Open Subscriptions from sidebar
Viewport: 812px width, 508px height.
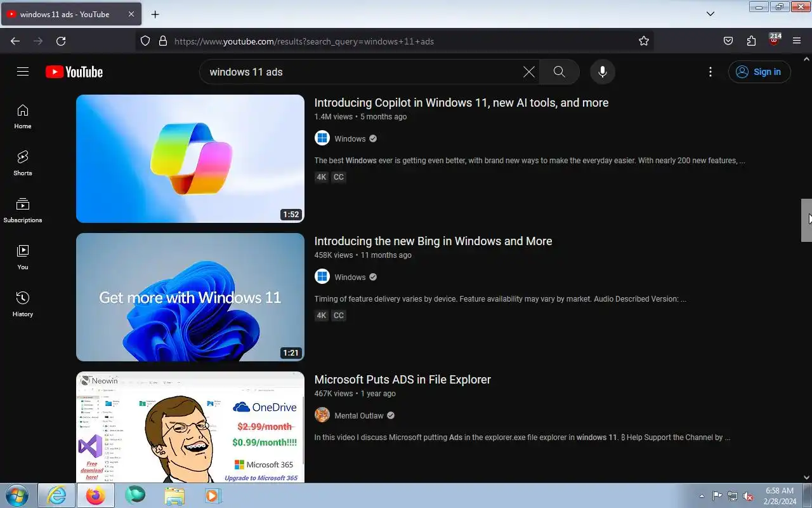tap(23, 211)
